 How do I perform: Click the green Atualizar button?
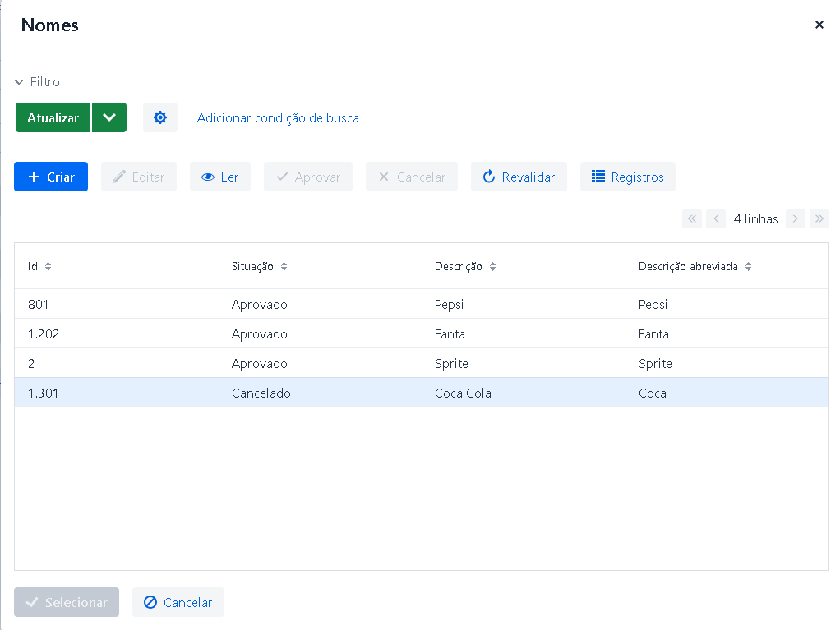click(x=53, y=117)
